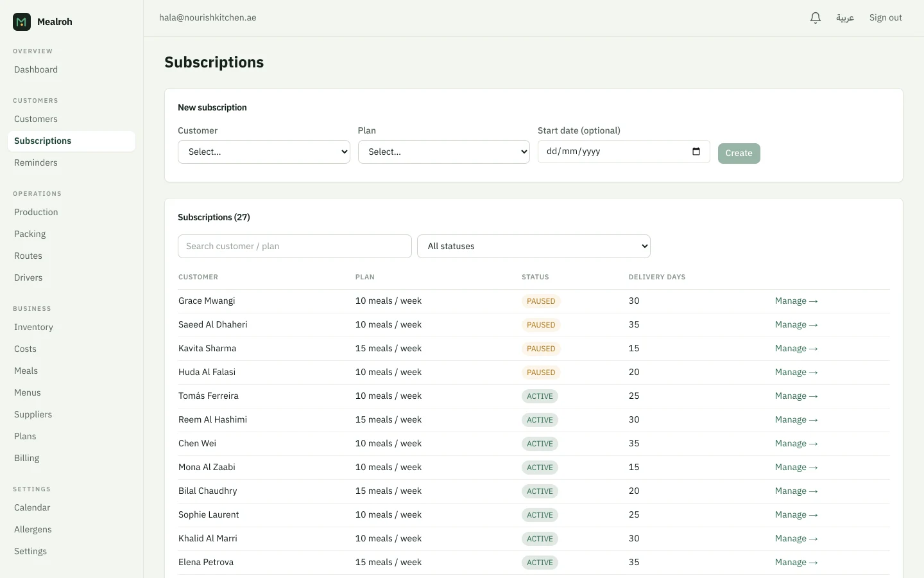Go to Routes

point(28,256)
